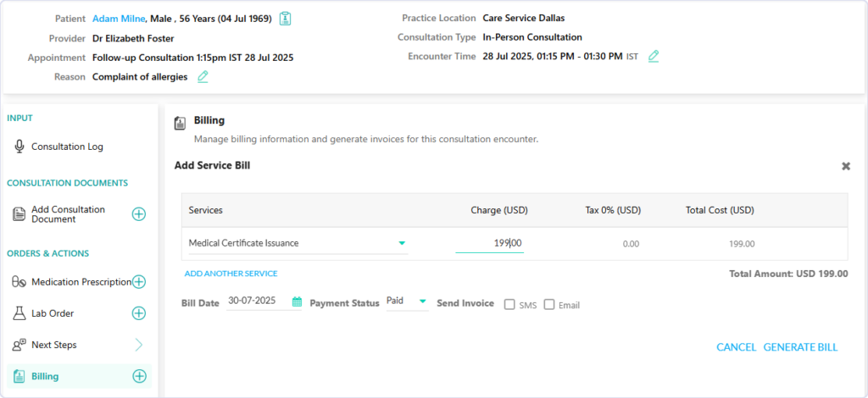Edit Encounter Time pencil icon

pos(654,56)
